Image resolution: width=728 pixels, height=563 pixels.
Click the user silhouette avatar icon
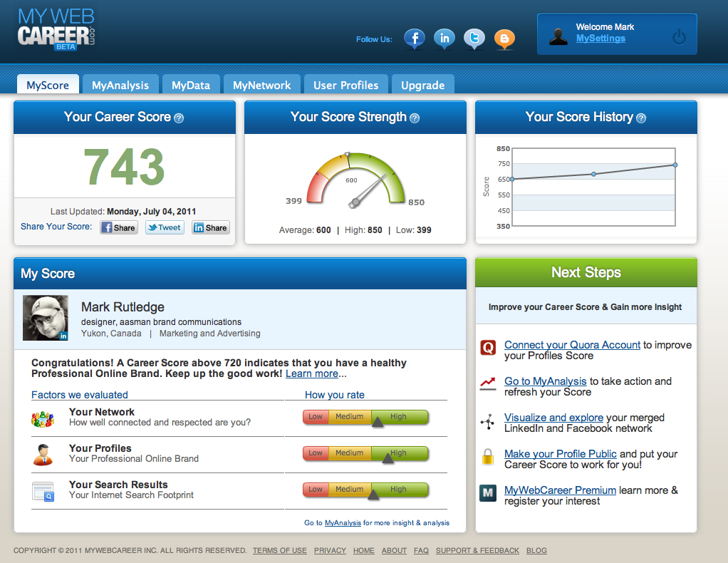558,36
